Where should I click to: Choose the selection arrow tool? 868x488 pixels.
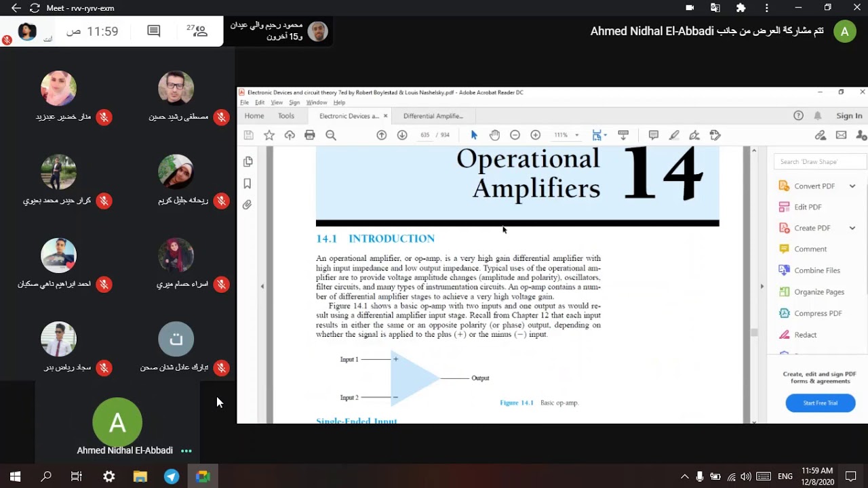474,135
